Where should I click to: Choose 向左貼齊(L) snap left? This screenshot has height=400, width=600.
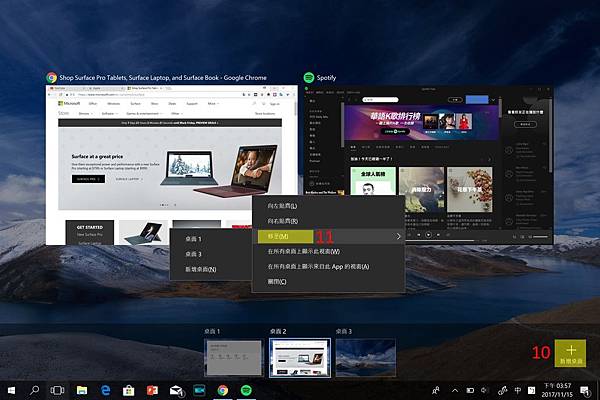pyautogui.click(x=328, y=206)
